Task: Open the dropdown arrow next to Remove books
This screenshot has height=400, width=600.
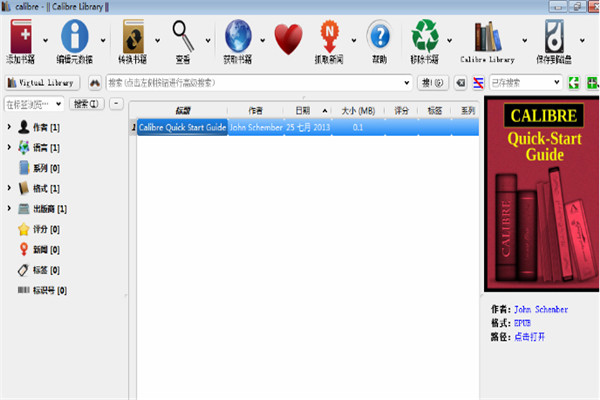Action: tap(449, 40)
